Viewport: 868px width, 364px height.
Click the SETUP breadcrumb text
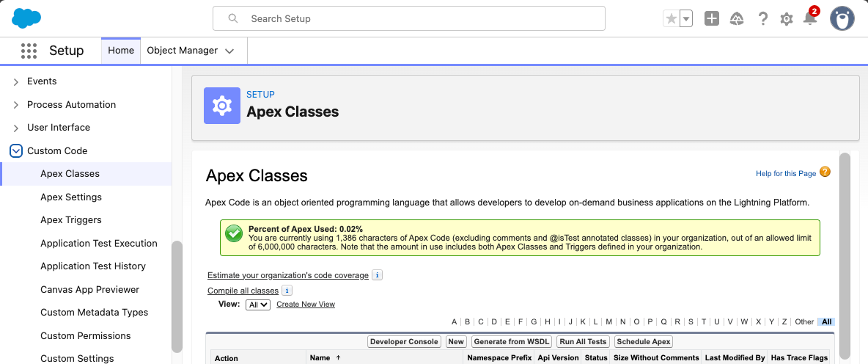pos(260,95)
